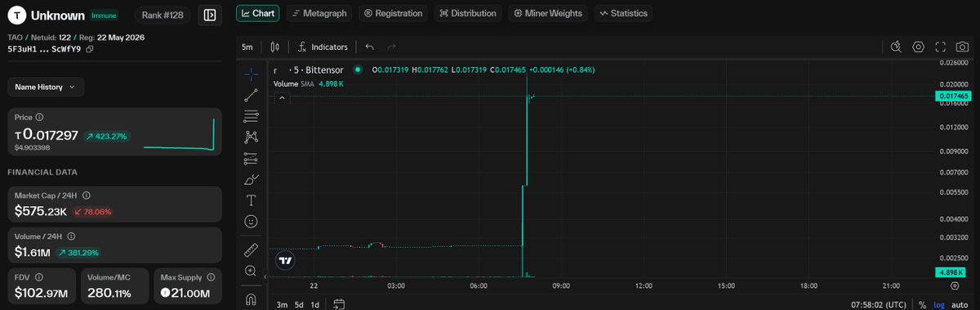Screen dimensions: 980x310
Task: Select the brush drawing tool
Action: [251, 179]
